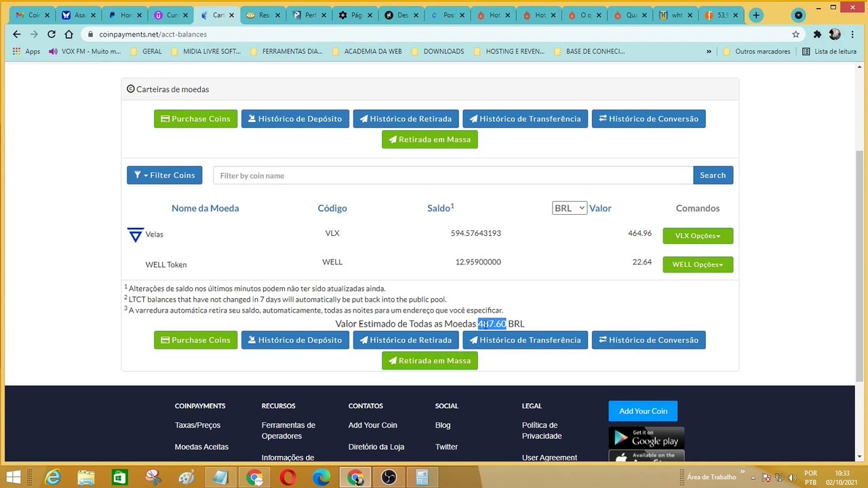Open OBS Studio from the taskbar
Screen dimensions: 868x488
click(389, 477)
